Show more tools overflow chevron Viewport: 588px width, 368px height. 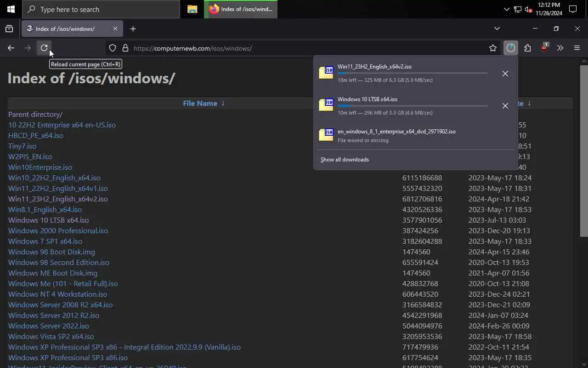tap(560, 48)
